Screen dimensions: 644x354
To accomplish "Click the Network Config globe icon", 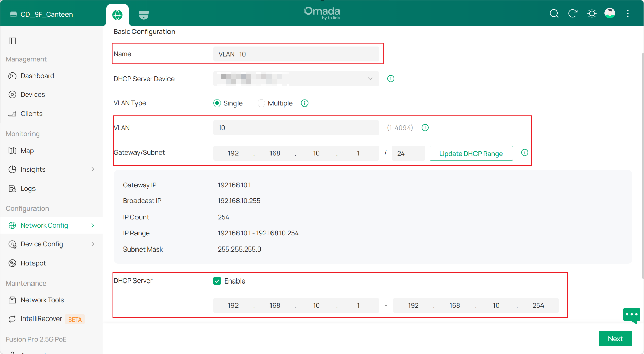I will coord(13,225).
